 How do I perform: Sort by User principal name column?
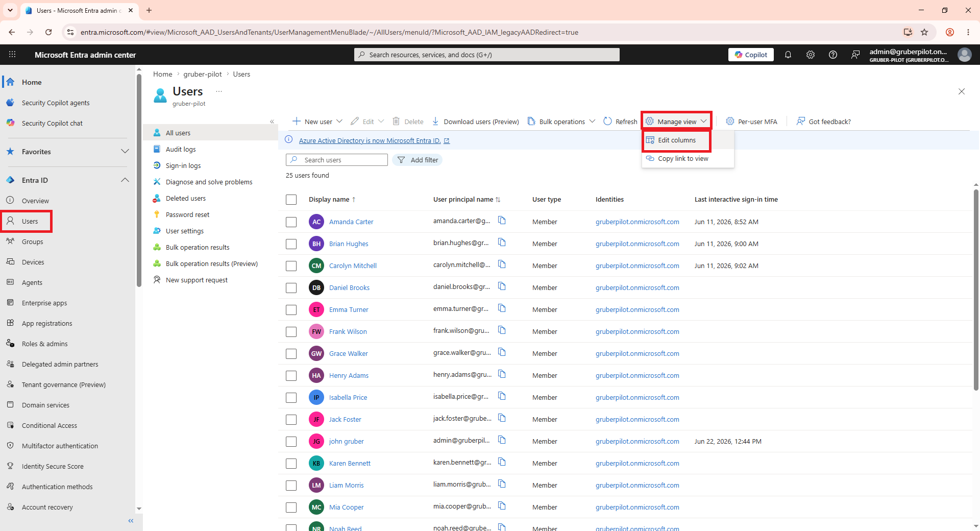(x=467, y=200)
